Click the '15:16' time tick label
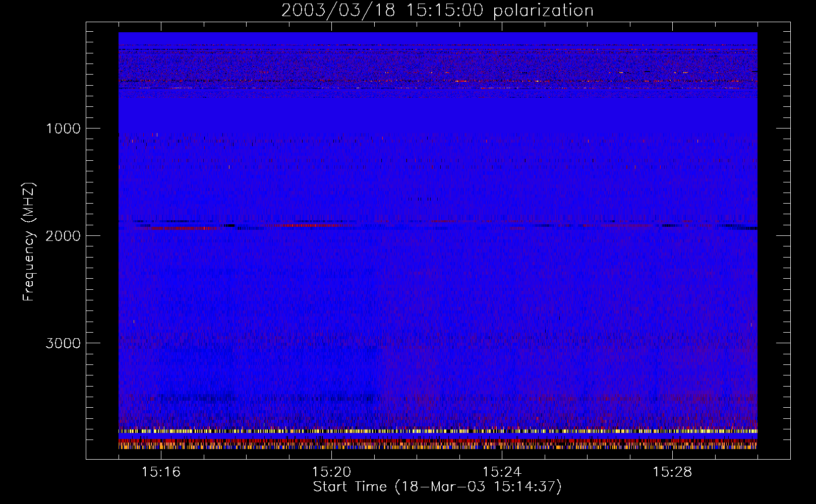Viewport: 816px width, 504px height. (161, 472)
